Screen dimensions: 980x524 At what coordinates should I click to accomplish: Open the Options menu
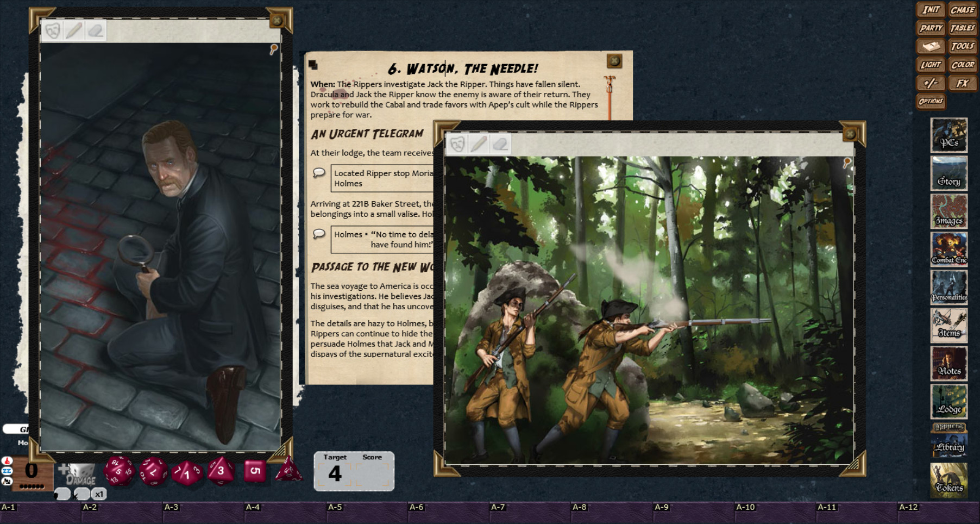[x=930, y=101]
